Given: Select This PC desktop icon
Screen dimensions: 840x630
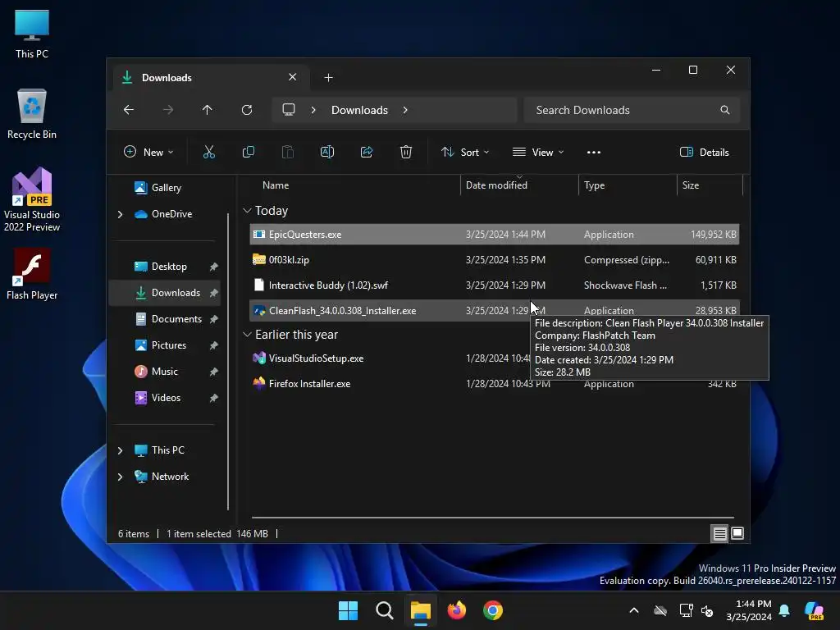Looking at the screenshot, I should pyautogui.click(x=32, y=34).
